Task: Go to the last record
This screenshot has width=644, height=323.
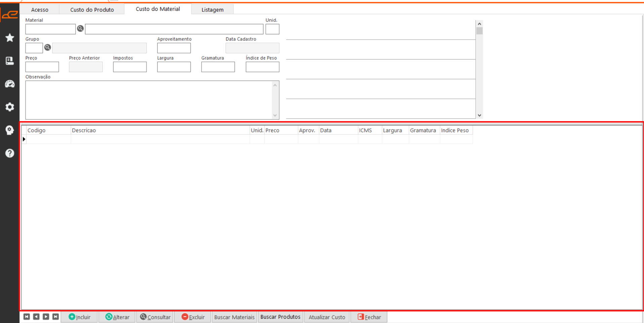Action: [56, 317]
